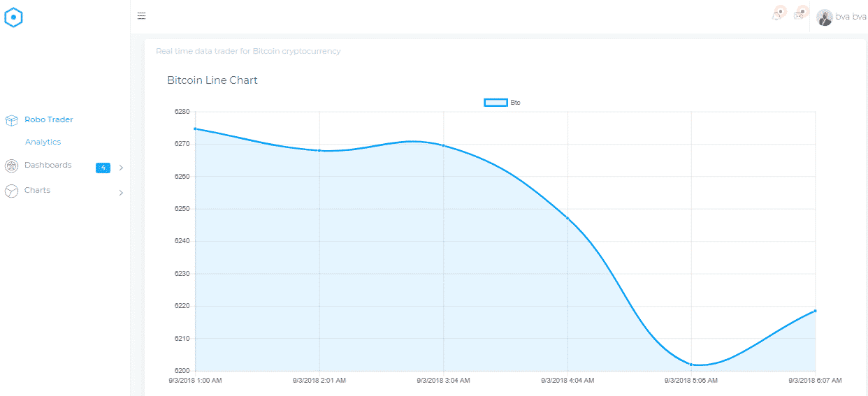Expand the Dashboards chevron arrow
The height and width of the screenshot is (396, 868).
(121, 168)
